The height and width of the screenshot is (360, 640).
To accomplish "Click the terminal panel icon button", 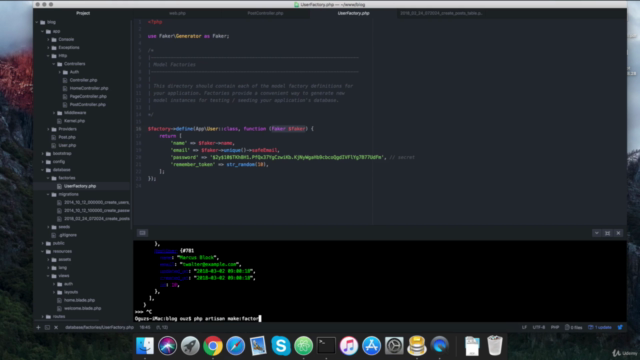I will (x=142, y=233).
